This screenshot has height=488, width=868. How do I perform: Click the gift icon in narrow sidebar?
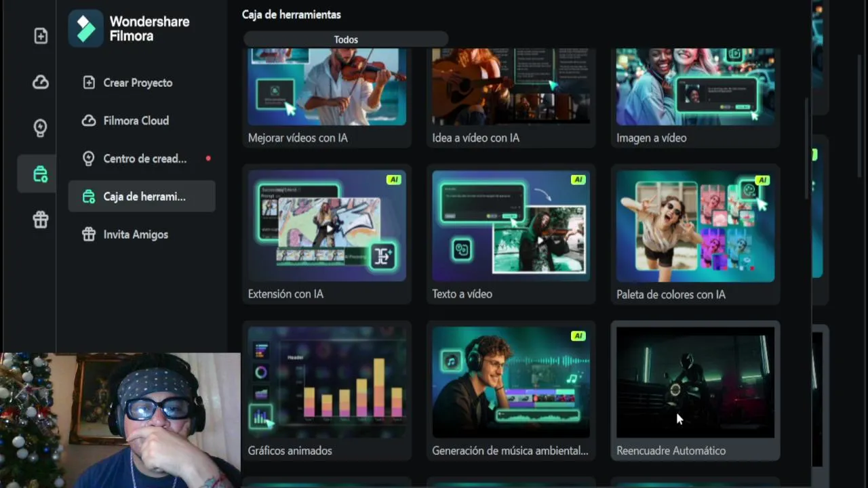pyautogui.click(x=41, y=220)
